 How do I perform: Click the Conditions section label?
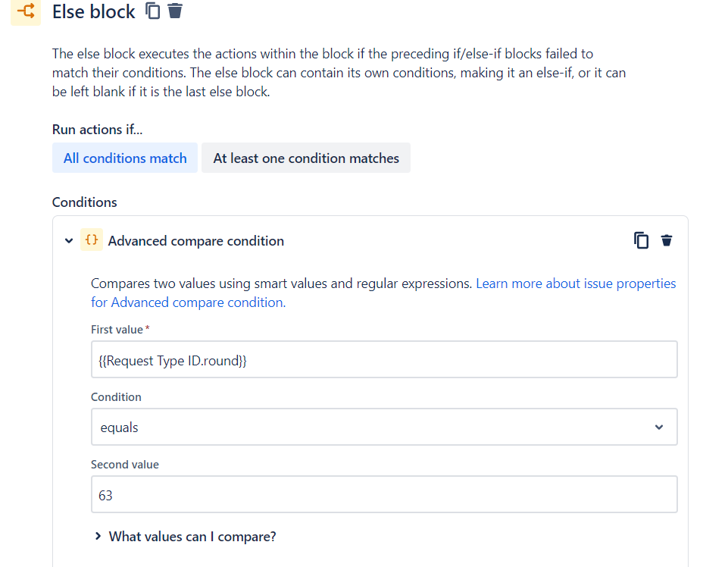point(85,202)
